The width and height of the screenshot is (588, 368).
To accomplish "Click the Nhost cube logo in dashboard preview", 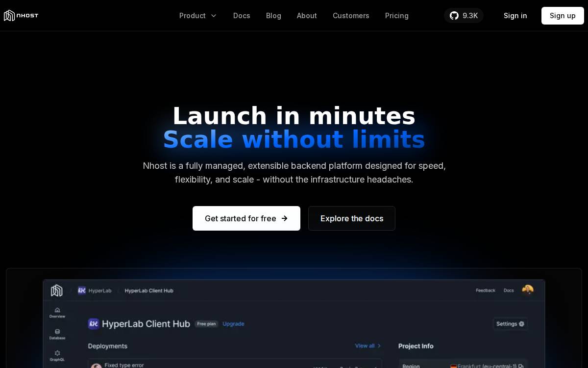I will pos(57,290).
